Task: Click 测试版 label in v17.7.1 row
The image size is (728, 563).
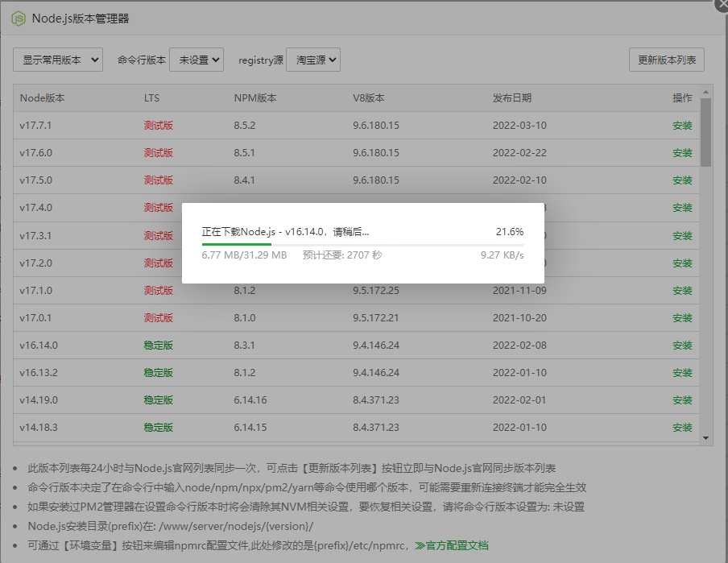Action: pos(159,126)
